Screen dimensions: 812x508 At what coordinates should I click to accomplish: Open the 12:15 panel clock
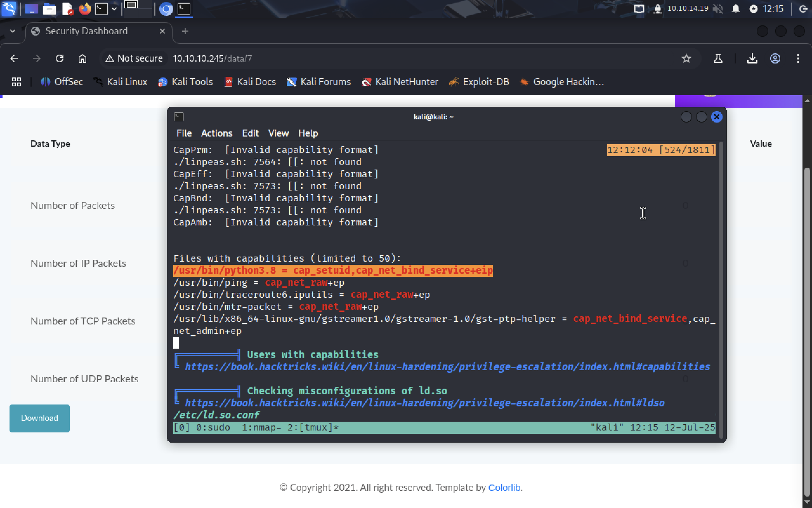pos(773,9)
